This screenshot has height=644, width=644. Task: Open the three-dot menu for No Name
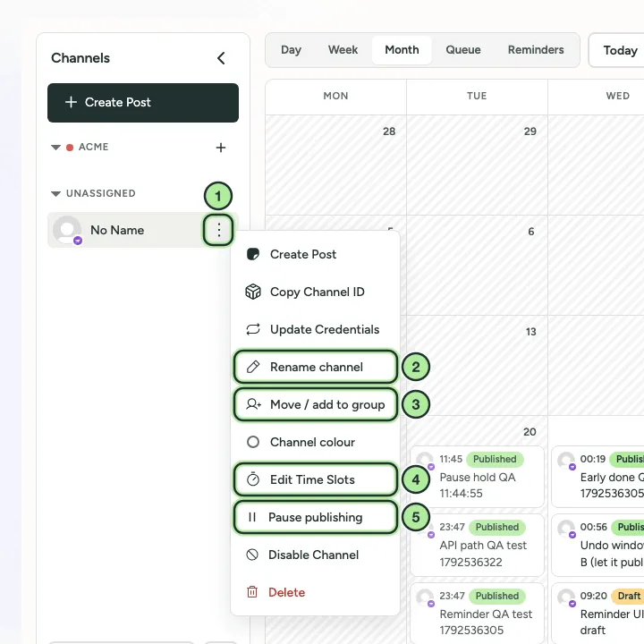point(218,230)
